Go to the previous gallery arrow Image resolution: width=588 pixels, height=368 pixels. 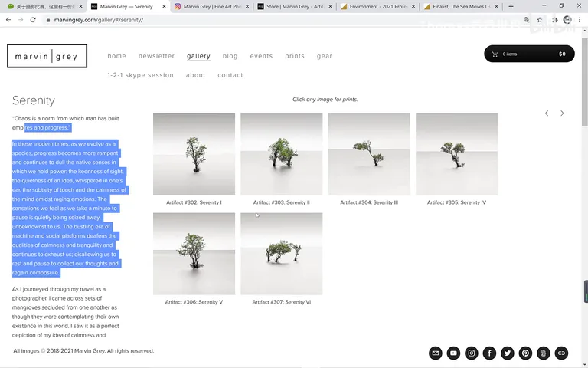click(x=547, y=113)
